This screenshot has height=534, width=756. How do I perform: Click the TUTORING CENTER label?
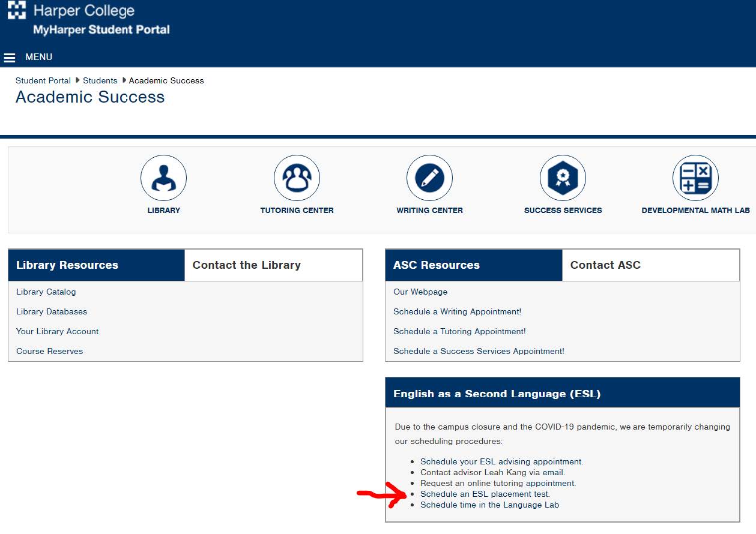click(297, 211)
